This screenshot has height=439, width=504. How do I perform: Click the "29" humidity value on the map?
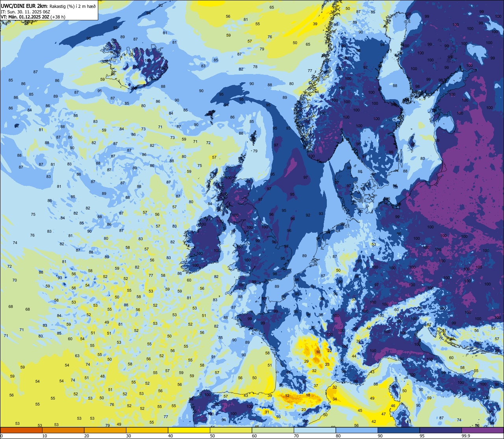click(x=306, y=361)
